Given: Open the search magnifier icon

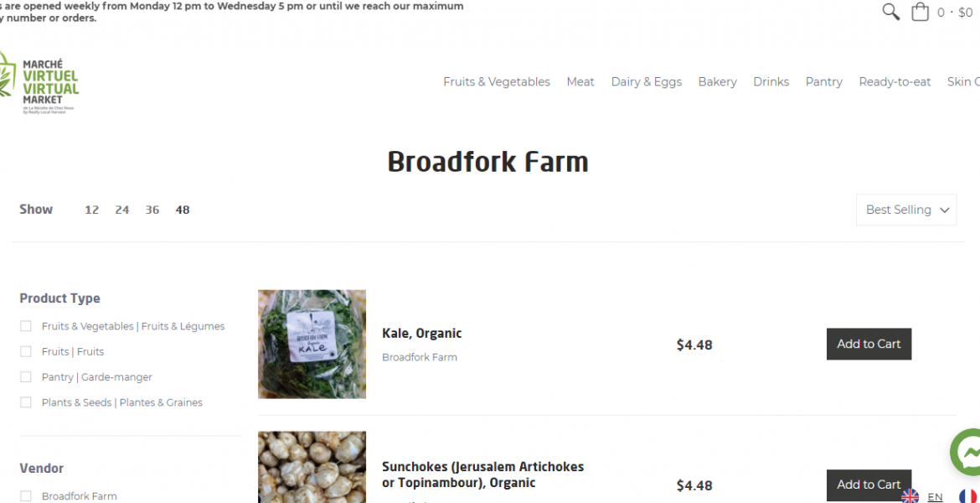Looking at the screenshot, I should tap(890, 12).
